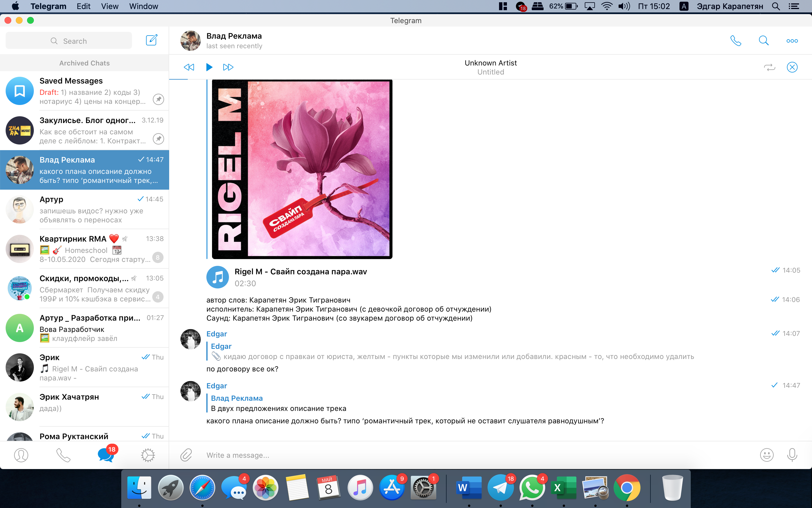
Task: Open Safari from the Dock
Action: pos(202,487)
